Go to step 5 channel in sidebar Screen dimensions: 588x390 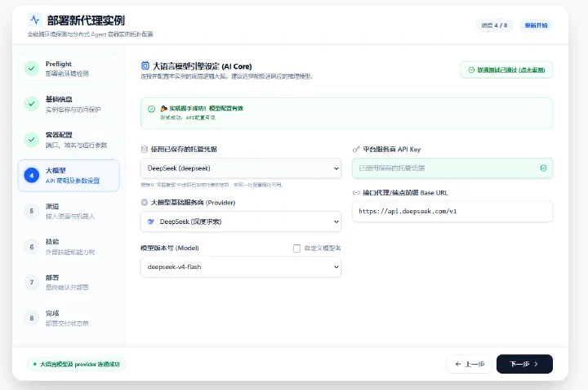point(69,211)
